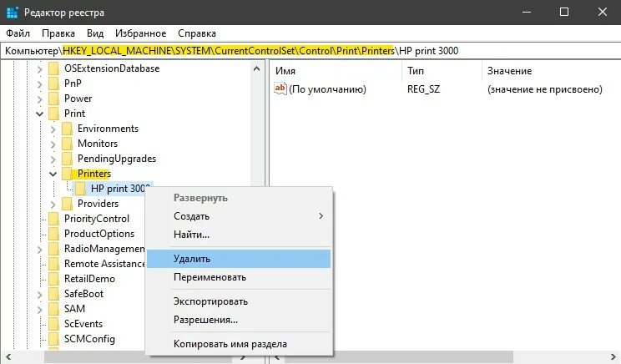Click the registry path address bar
This screenshot has width=621, height=364.
310,51
